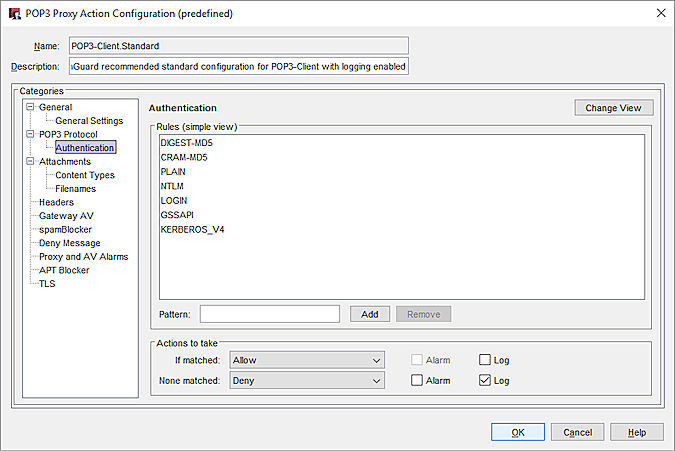Image resolution: width=675 pixels, height=451 pixels.
Task: Click the Add pattern button
Action: 369,314
